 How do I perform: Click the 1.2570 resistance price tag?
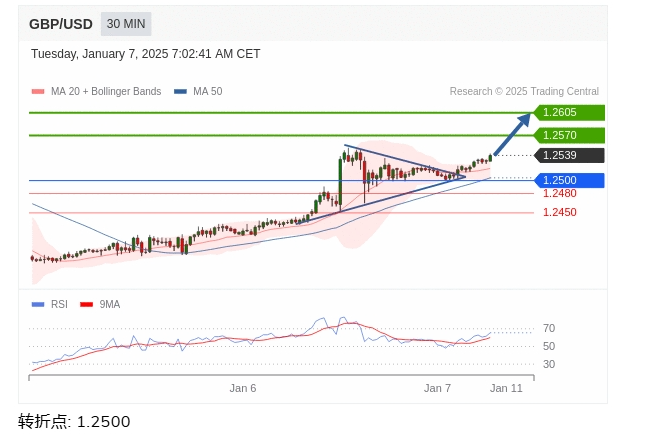click(x=569, y=135)
